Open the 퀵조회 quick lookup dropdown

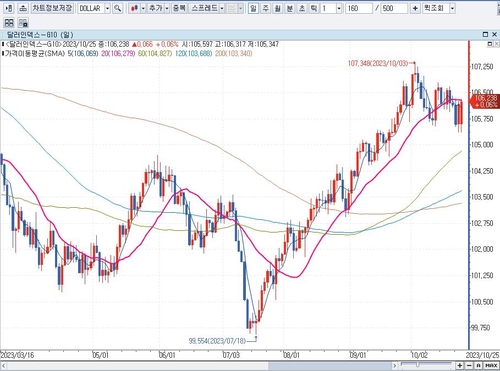[452, 8]
